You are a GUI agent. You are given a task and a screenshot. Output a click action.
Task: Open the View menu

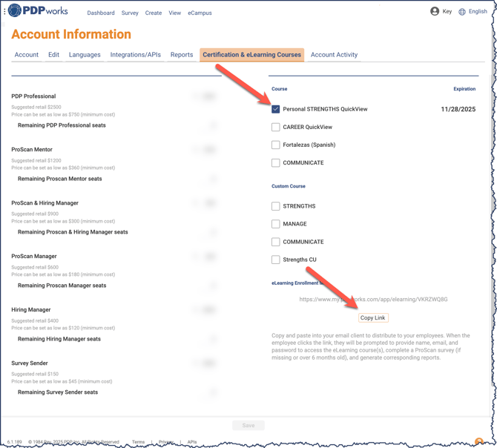(x=174, y=13)
